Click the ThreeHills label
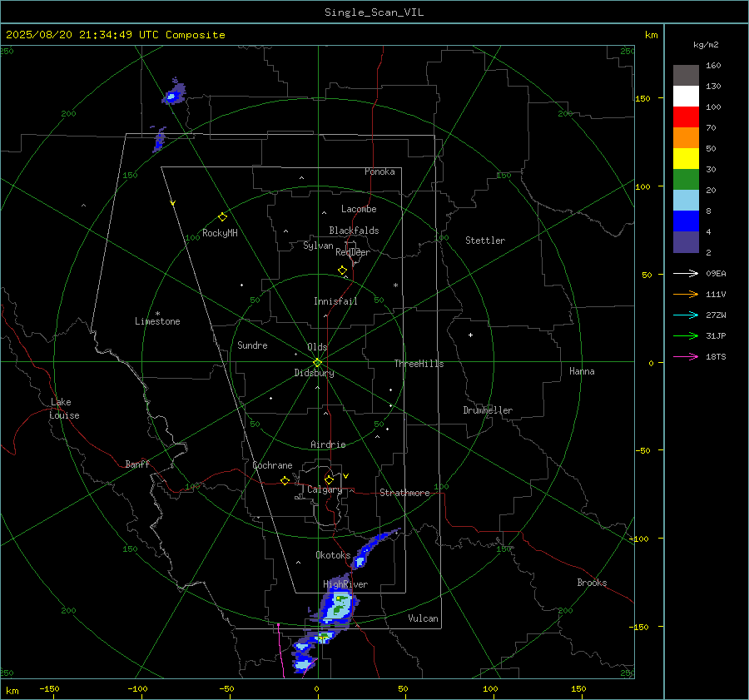The height and width of the screenshot is (700, 749). click(x=419, y=364)
